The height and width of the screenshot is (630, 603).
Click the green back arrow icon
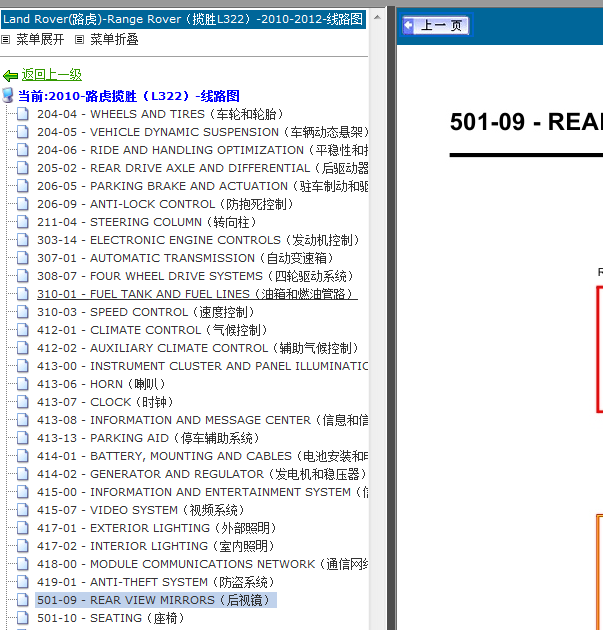10,75
